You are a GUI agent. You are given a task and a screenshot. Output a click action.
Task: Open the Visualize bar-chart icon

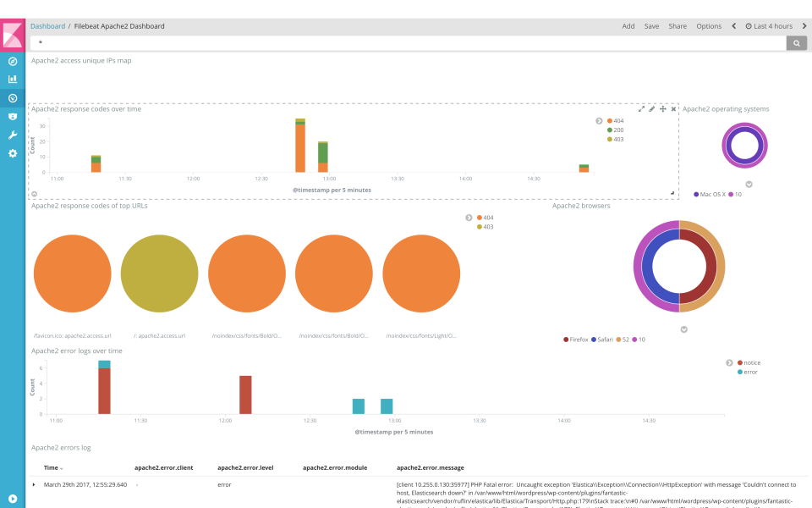tap(12, 78)
